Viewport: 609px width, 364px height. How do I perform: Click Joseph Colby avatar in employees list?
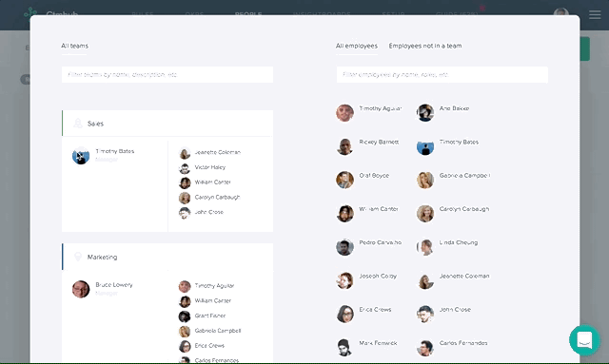point(344,280)
